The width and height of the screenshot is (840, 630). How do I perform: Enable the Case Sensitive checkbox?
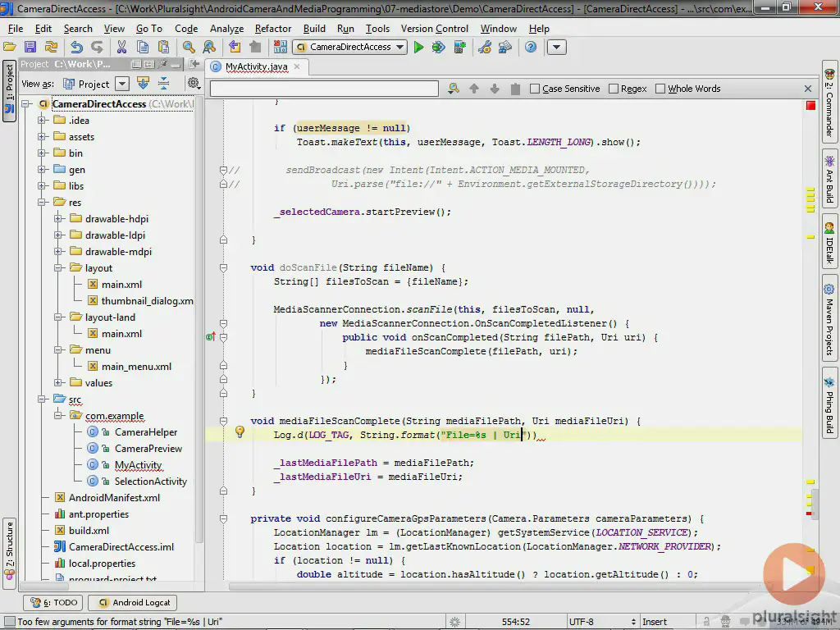pyautogui.click(x=535, y=89)
